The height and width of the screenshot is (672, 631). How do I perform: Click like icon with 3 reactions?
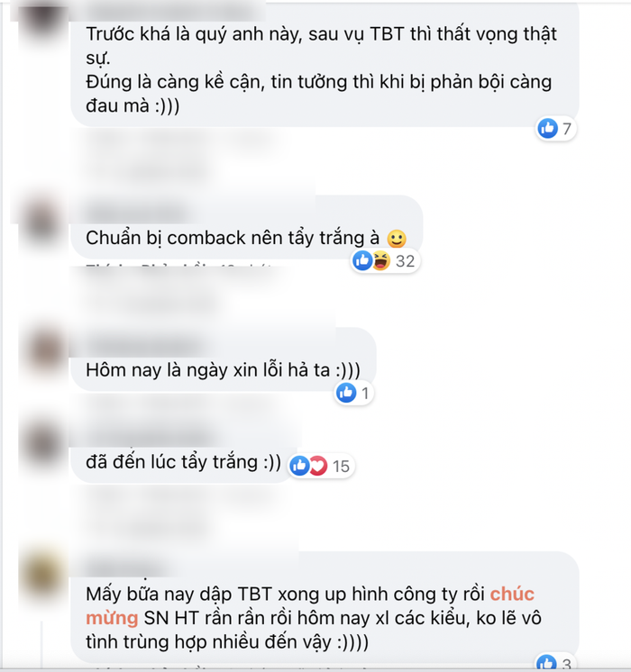click(546, 663)
